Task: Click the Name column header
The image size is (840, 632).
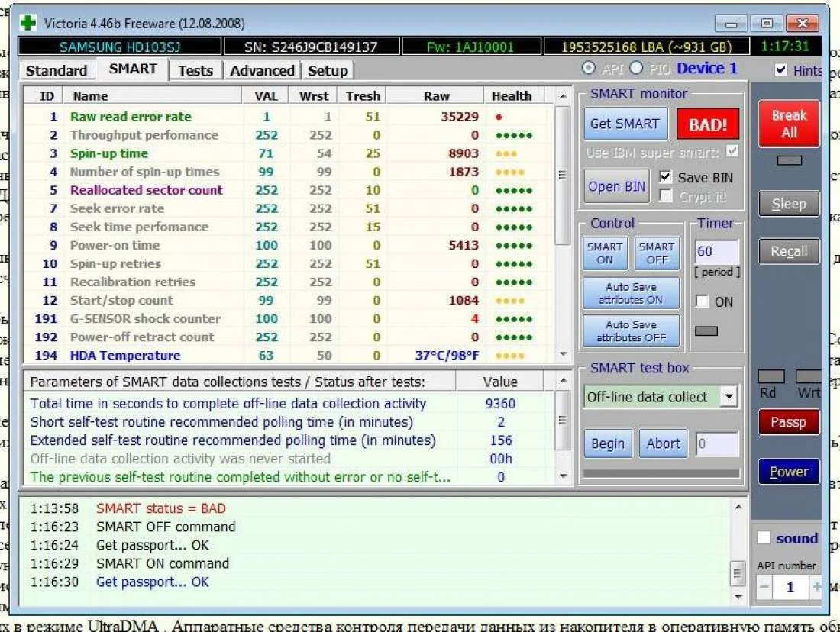Action: click(x=152, y=96)
